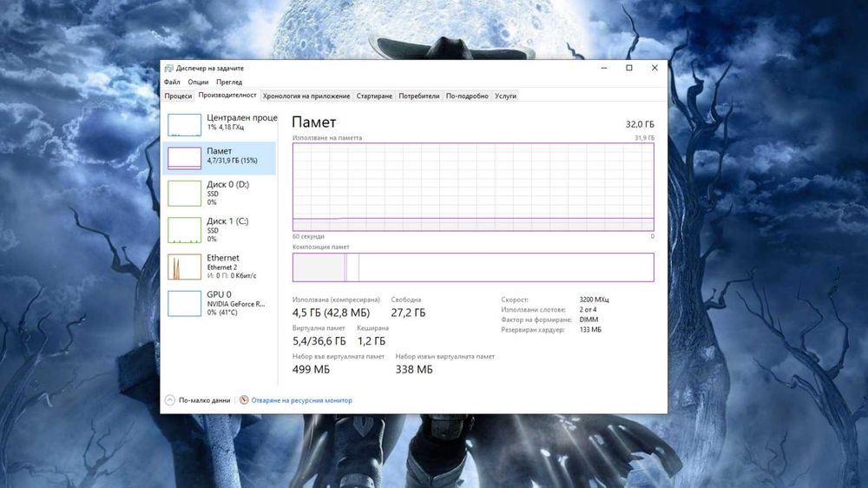Click the Използване на паметта label

click(327, 138)
